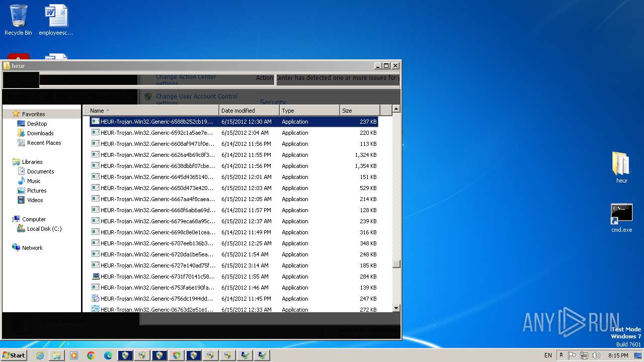644x362 pixels.
Task: Click the icon of file Generic-6698c8e0e1cea
Action: click(x=96, y=232)
